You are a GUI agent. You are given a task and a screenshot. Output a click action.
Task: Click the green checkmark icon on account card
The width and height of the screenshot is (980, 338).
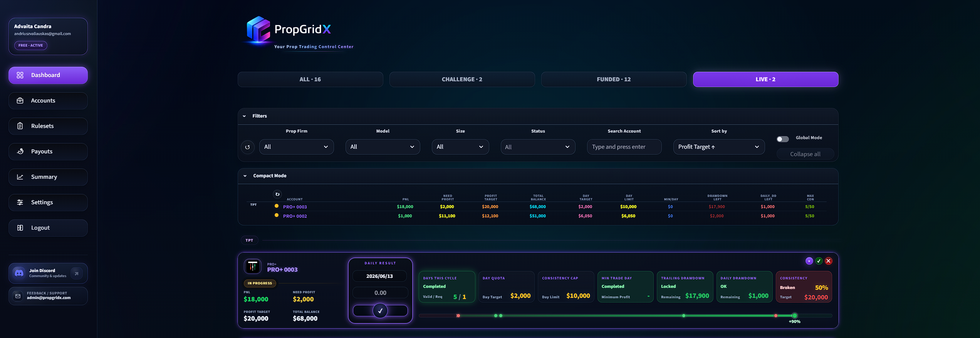pos(819,261)
